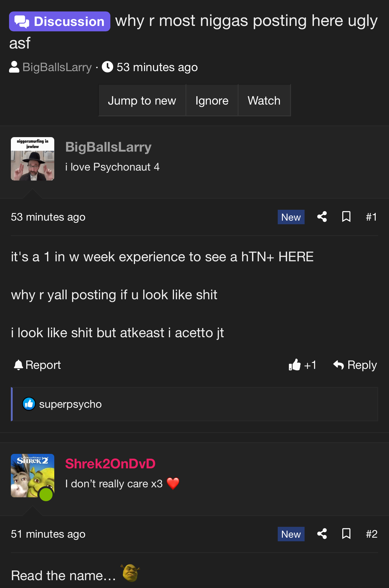Click the blue like reaction icon

click(x=29, y=404)
